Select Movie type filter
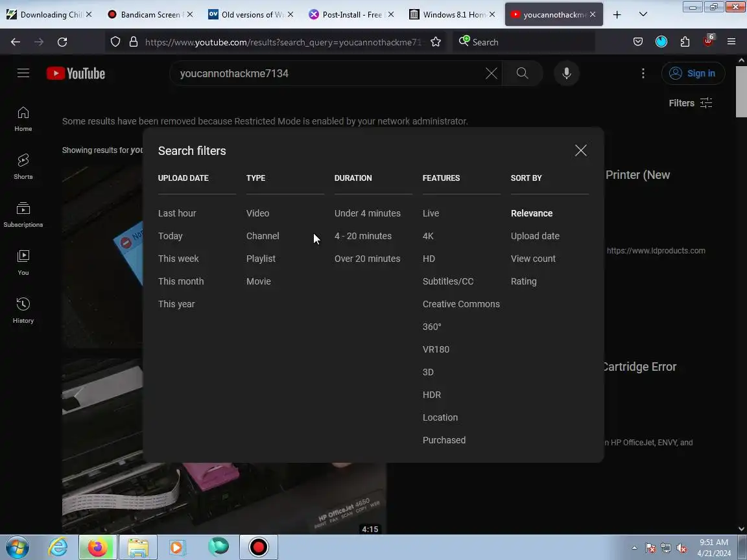Screen dimensions: 747x560 [x=258, y=281]
